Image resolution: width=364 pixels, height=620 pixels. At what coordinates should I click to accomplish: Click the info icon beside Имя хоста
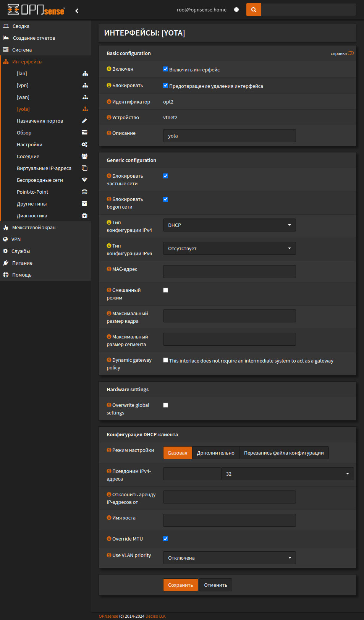109,518
